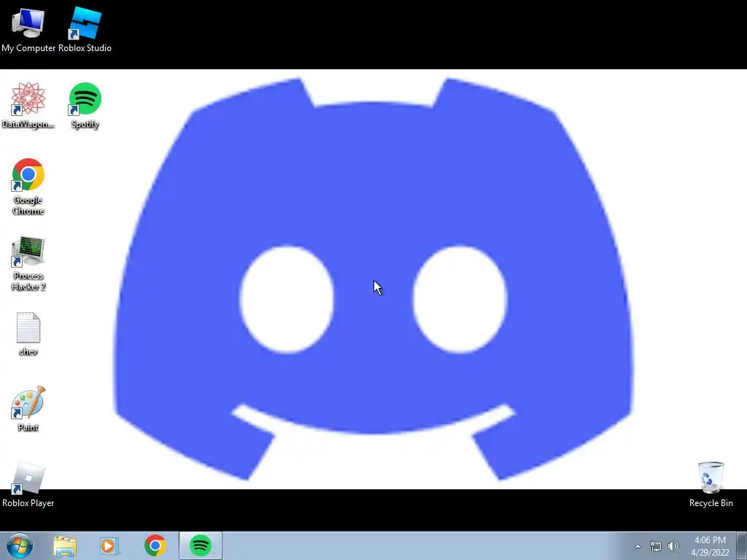Open Windows Explorer from the taskbar

click(65, 546)
